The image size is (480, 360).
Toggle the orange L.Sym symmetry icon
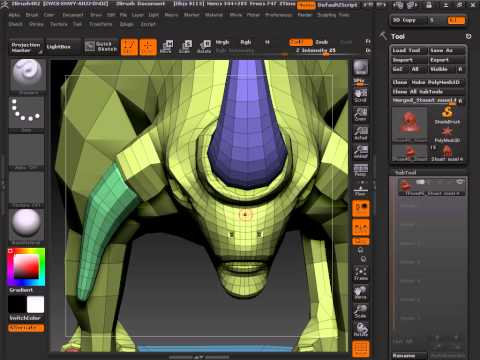361,227
